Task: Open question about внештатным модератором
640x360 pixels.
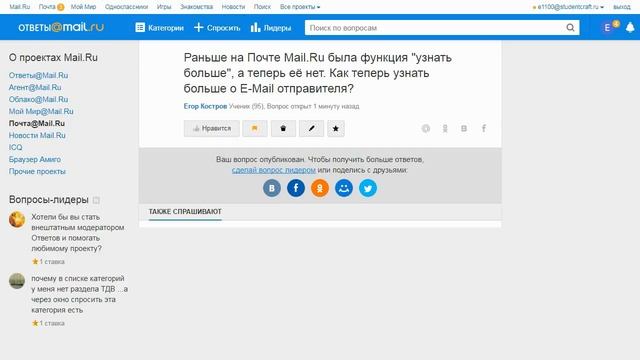Action: tap(78, 233)
